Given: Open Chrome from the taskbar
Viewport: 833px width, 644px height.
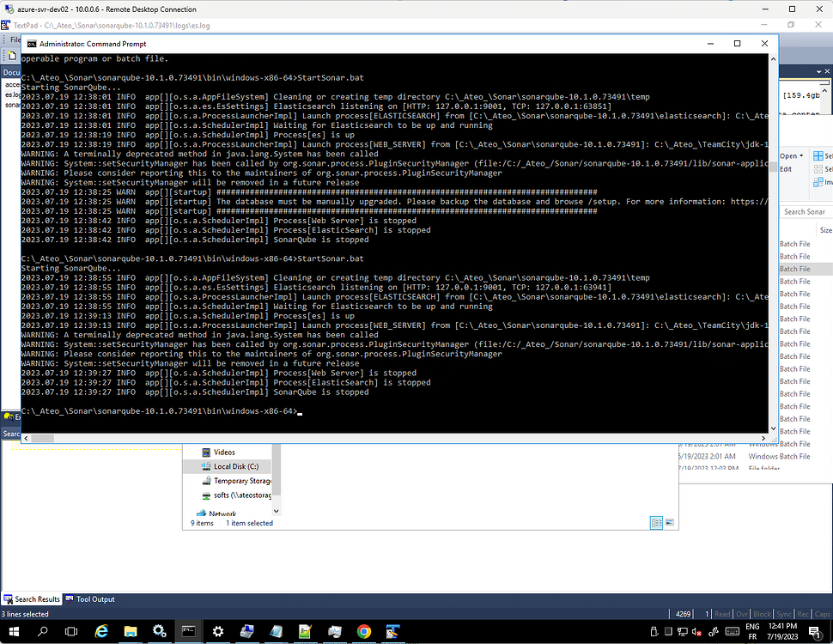Looking at the screenshot, I should (363, 631).
